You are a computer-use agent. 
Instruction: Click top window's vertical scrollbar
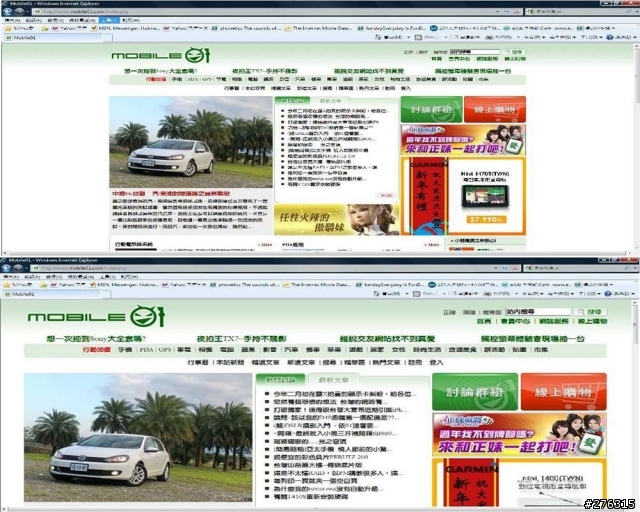(x=636, y=147)
